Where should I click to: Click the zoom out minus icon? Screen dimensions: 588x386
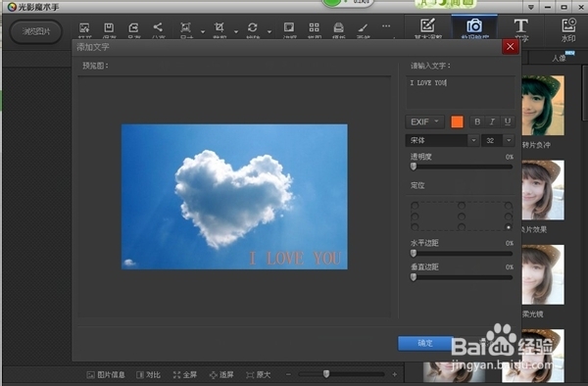(288, 374)
